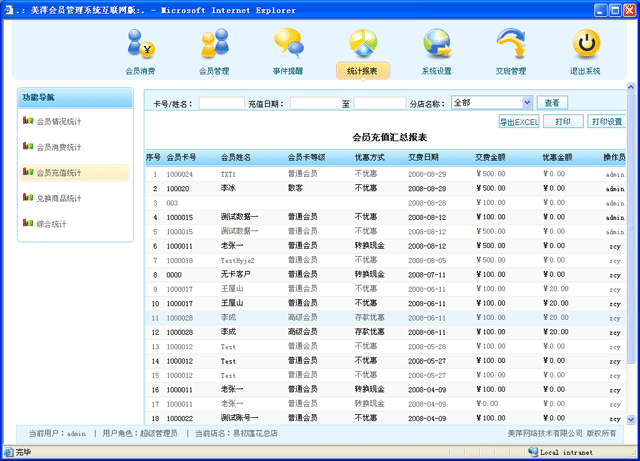Click the 交费日期 column header
Viewport: 640px width, 461px height.
423,157
